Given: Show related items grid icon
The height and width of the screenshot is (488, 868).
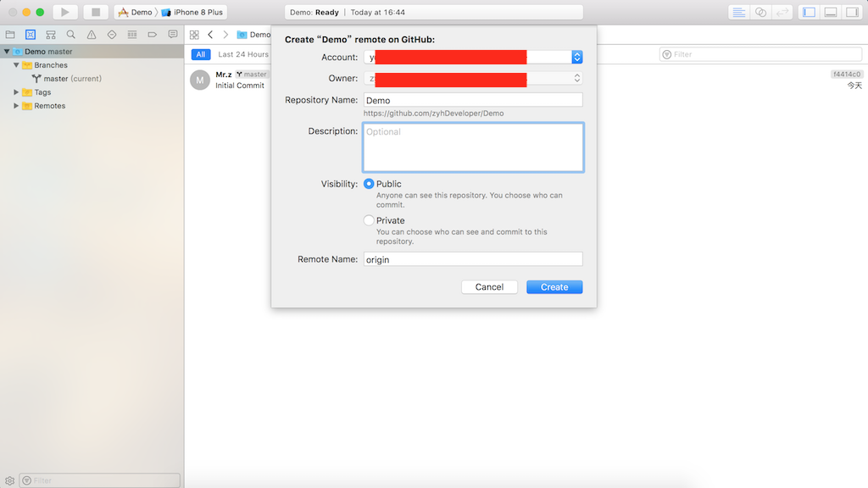Looking at the screenshot, I should pos(194,35).
